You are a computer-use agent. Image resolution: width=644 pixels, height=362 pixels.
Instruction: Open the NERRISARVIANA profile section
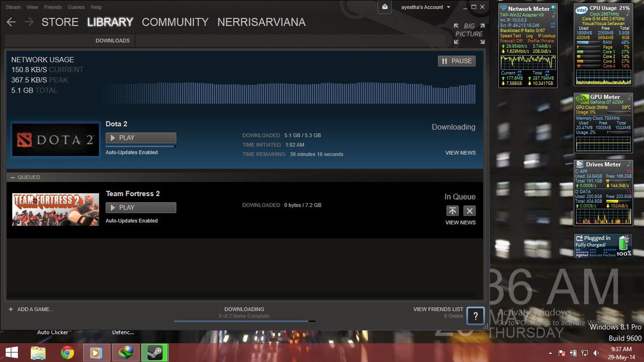pyautogui.click(x=262, y=22)
